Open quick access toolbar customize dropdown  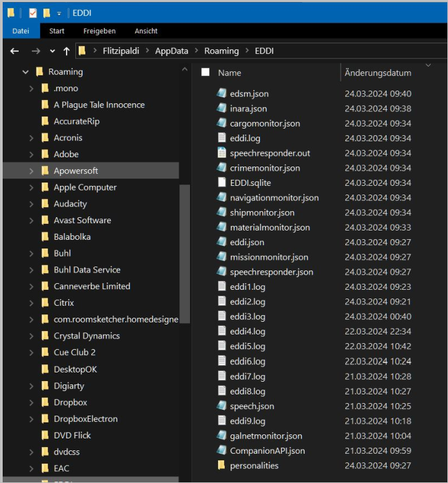pyautogui.click(x=59, y=13)
